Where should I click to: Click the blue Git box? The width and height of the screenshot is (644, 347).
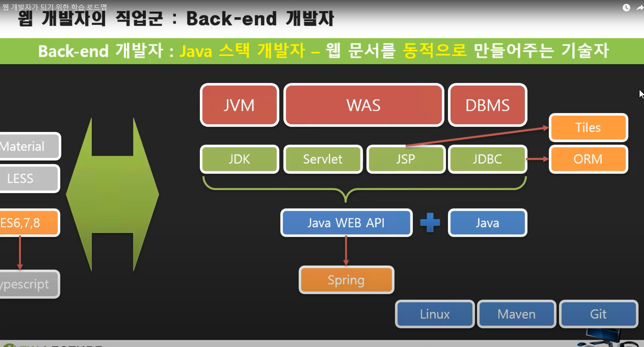click(598, 314)
